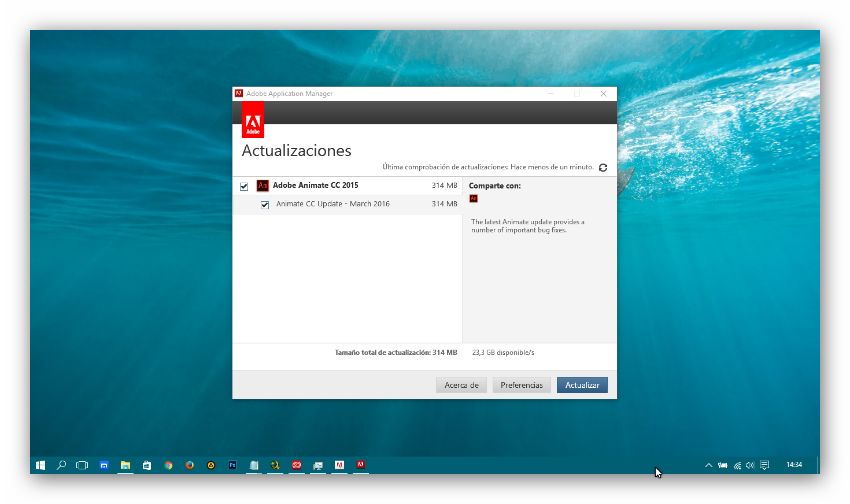Launch Google Chrome from taskbar
This screenshot has width=850, height=504.
point(168,465)
